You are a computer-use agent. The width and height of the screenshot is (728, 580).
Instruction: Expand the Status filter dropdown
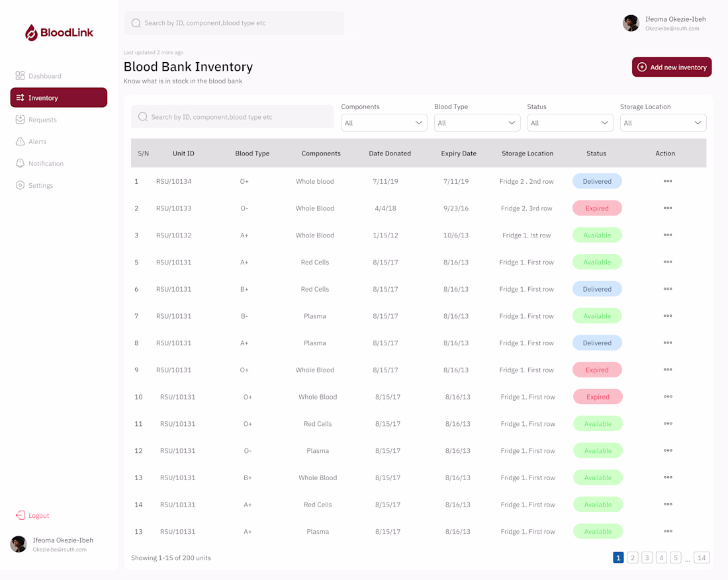click(570, 122)
